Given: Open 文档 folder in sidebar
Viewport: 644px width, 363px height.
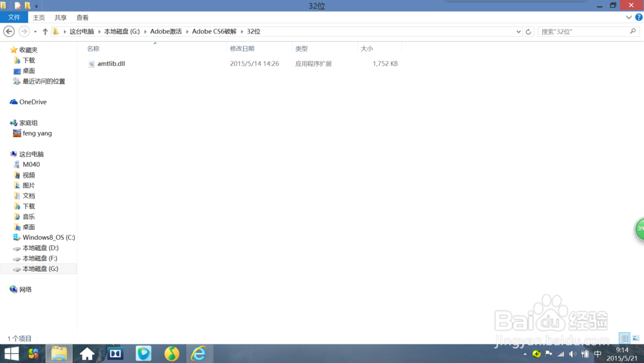Looking at the screenshot, I should [28, 195].
